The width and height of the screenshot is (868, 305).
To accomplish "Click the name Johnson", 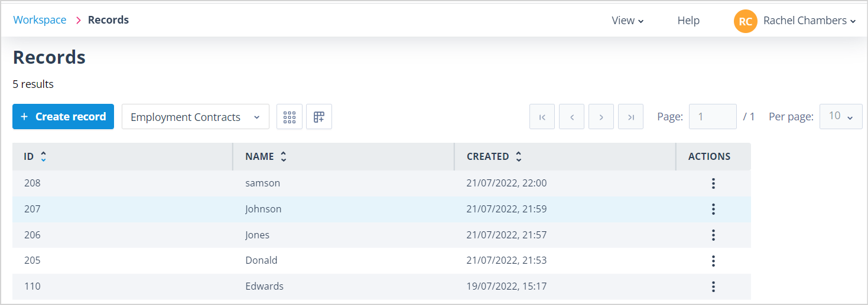I will [x=264, y=209].
